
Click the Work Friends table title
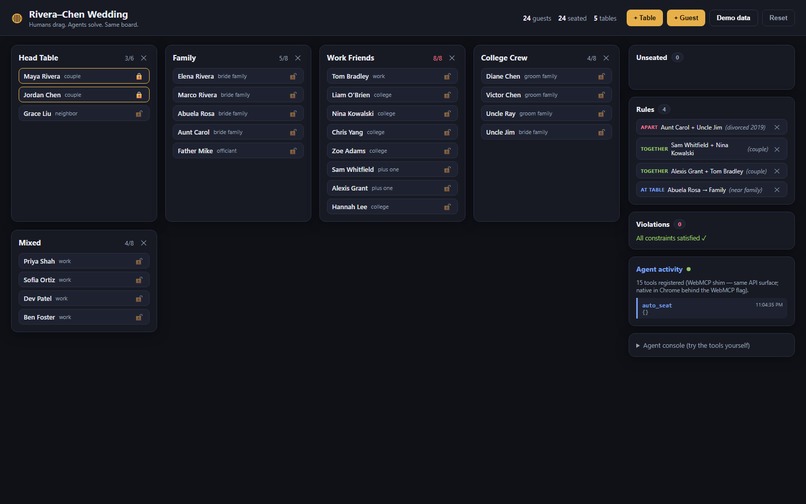coord(350,58)
